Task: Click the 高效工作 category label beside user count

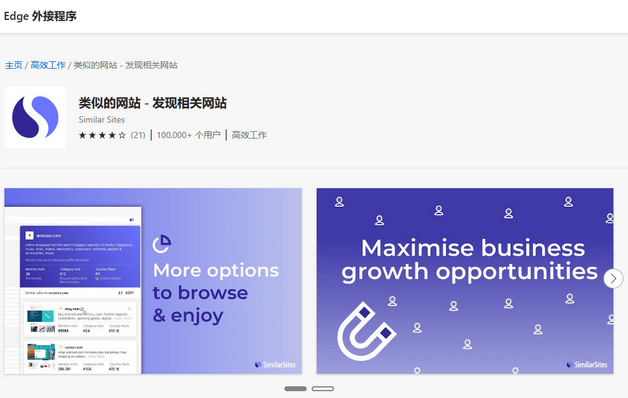Action: 249,135
